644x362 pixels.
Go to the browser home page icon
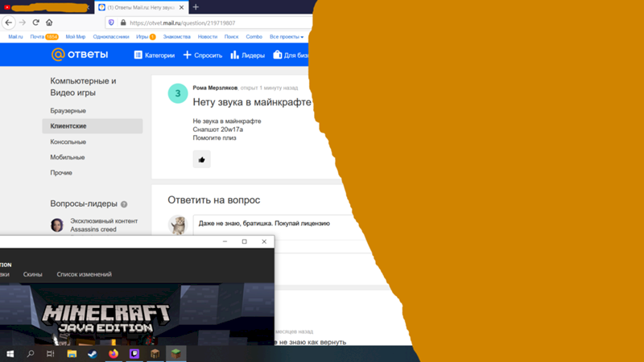point(49,23)
